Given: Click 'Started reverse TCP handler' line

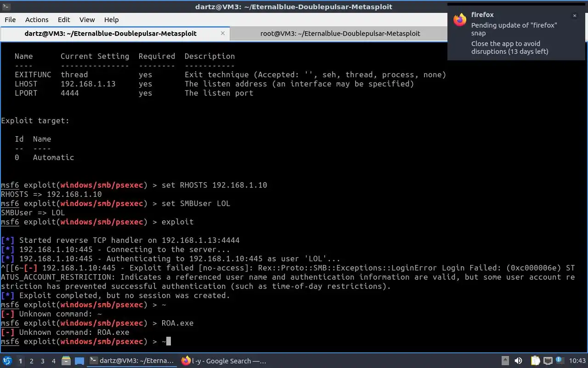Looking at the screenshot, I should [x=120, y=240].
